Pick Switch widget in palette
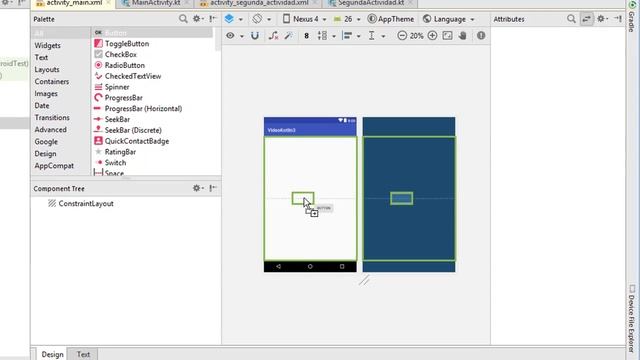Viewport: 640px width, 360px height. [115, 162]
